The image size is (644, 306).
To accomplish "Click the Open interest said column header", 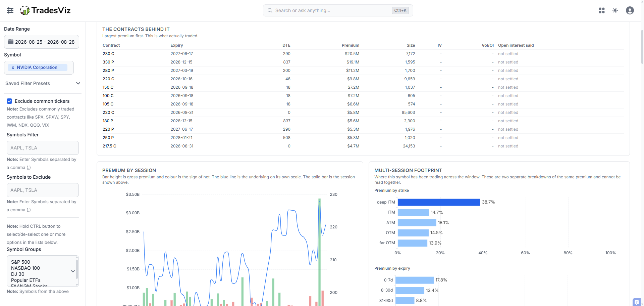I will point(516,45).
